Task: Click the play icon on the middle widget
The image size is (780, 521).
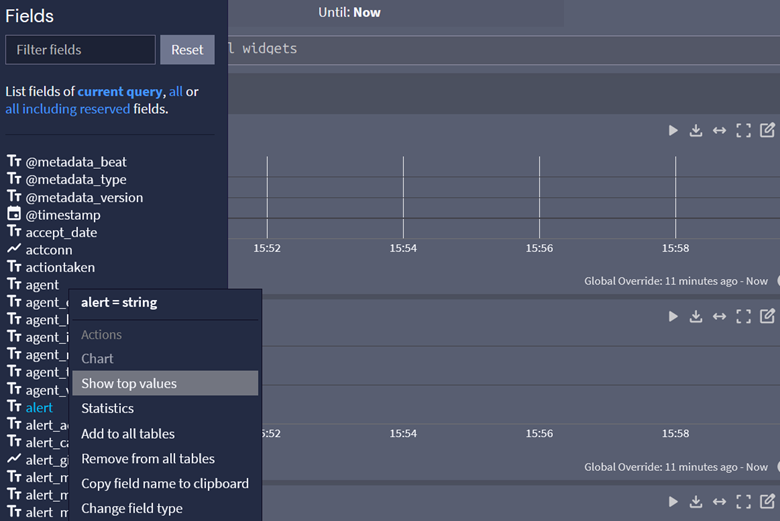Action: [x=673, y=317]
